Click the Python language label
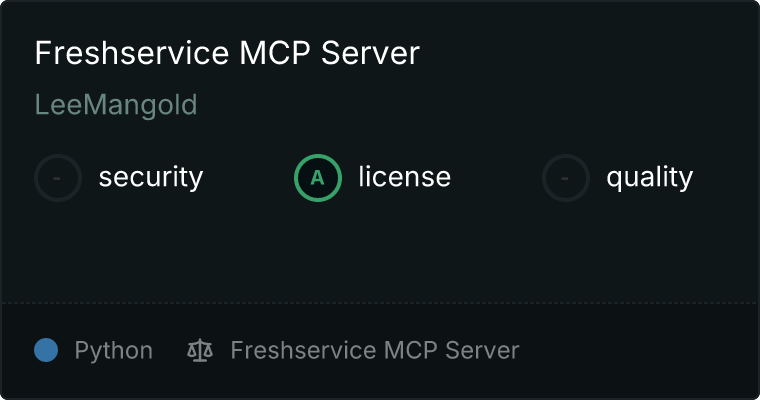 (113, 351)
